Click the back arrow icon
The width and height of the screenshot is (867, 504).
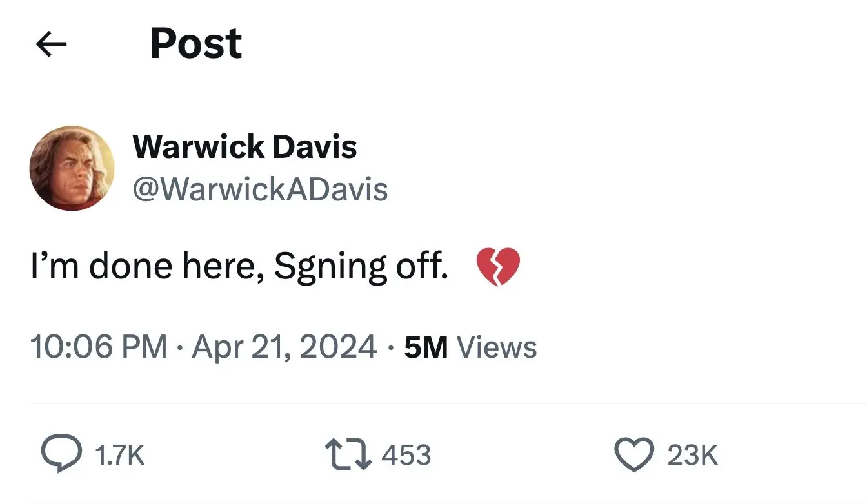pos(52,44)
